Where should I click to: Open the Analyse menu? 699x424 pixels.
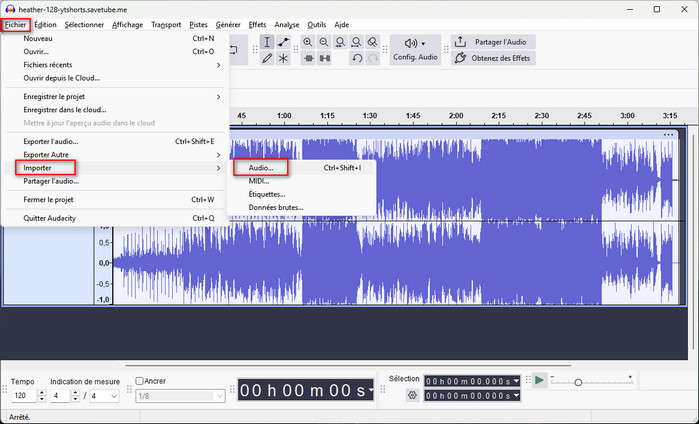click(x=287, y=25)
